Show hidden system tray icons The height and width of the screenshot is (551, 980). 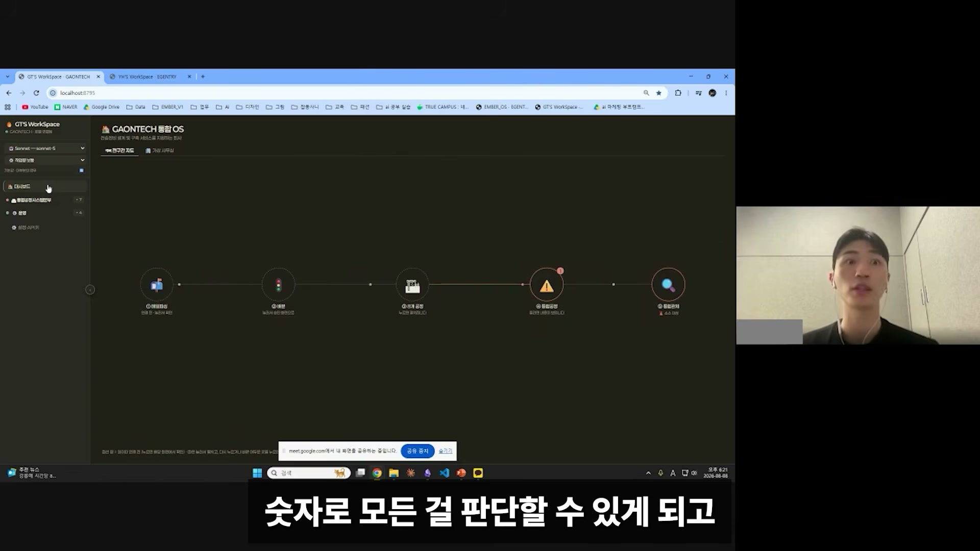tap(648, 473)
